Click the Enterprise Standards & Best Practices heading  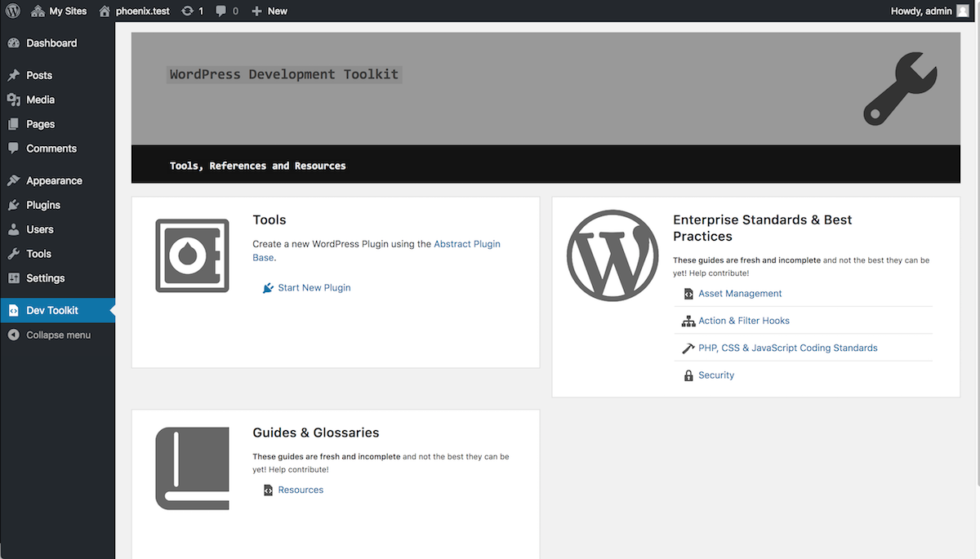pyautogui.click(x=762, y=228)
